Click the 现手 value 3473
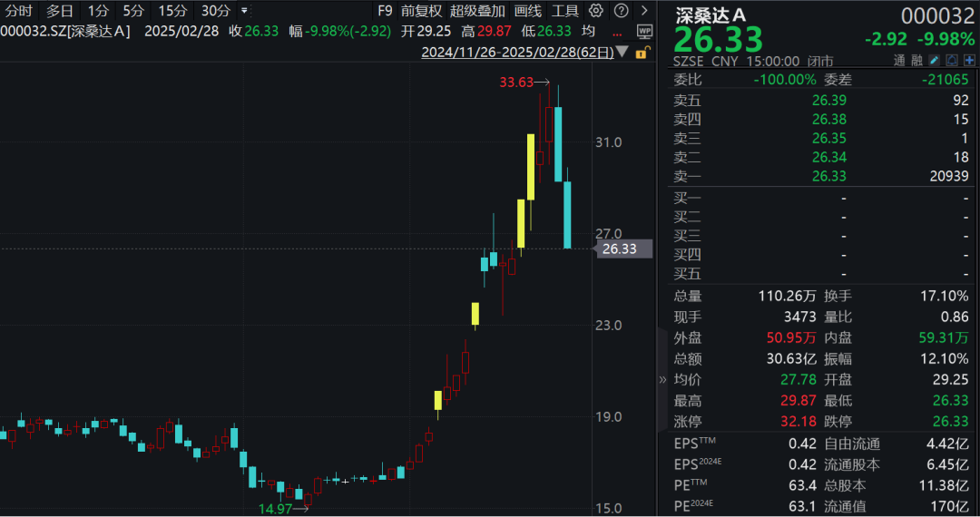Image resolution: width=980 pixels, height=517 pixels. pyautogui.click(x=800, y=317)
